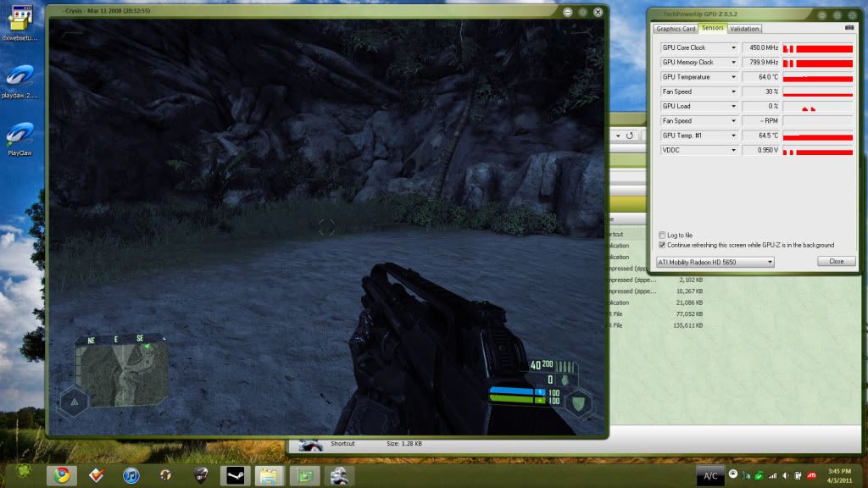Viewport: 868px width, 488px height.
Task: Select the playclaw.2 installer desktop icon
Action: click(x=20, y=82)
